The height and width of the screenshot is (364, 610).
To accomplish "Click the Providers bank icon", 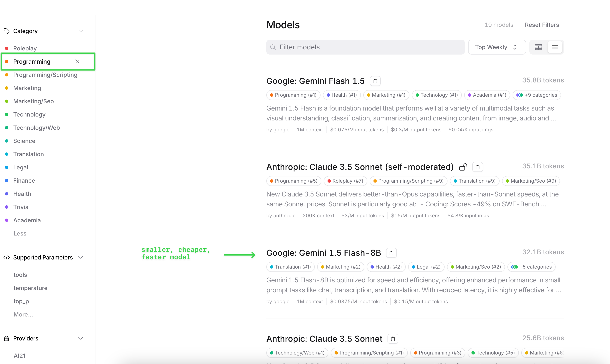I will click(x=7, y=339).
